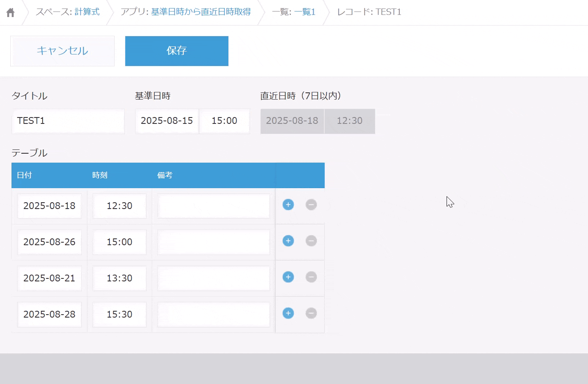Edit the table time 15:00

click(x=119, y=242)
